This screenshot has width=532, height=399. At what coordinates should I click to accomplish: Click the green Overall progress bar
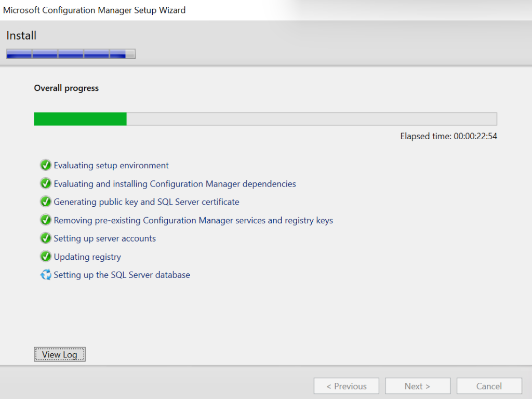coord(81,119)
